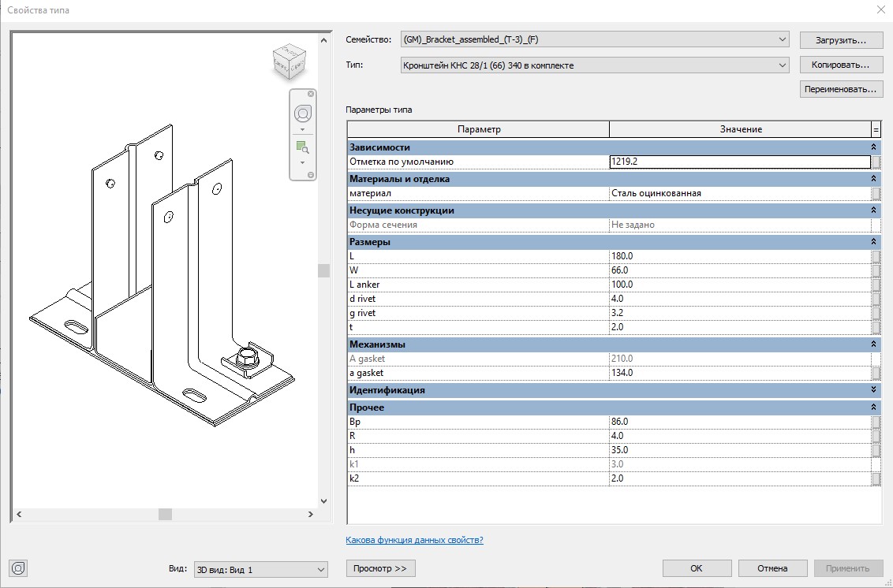Click the preview vertical scrollbar thumb
The height and width of the screenshot is (588, 893).
pyautogui.click(x=323, y=270)
